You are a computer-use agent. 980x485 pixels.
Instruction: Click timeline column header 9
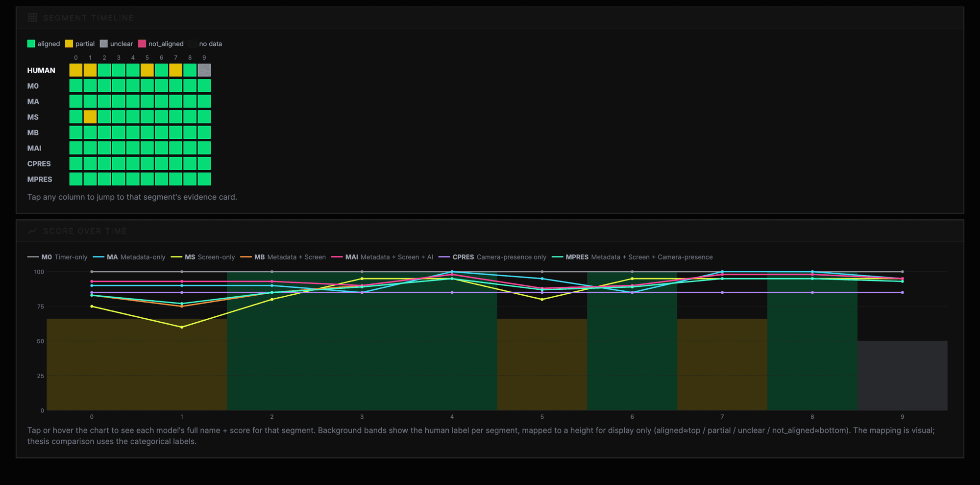point(204,58)
